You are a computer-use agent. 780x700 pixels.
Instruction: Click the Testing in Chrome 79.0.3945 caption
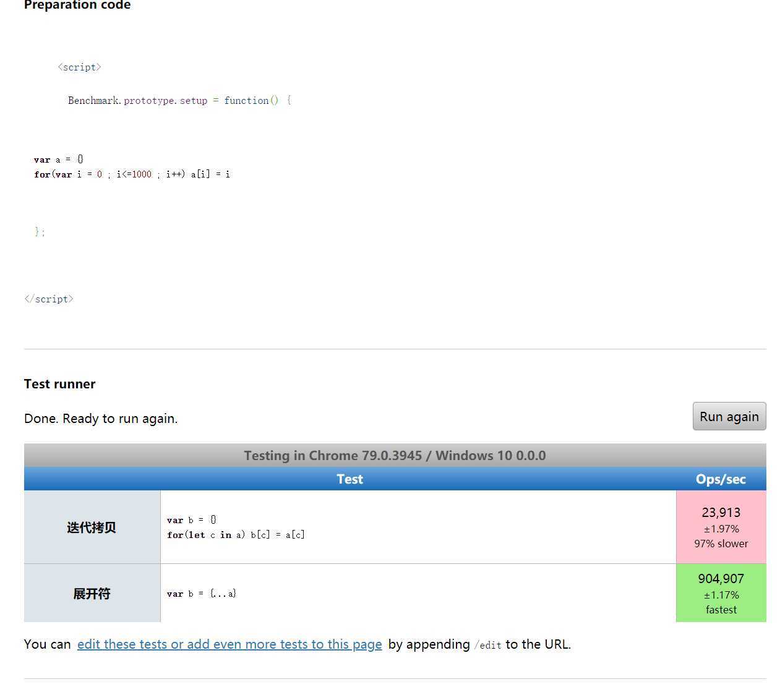coord(395,456)
